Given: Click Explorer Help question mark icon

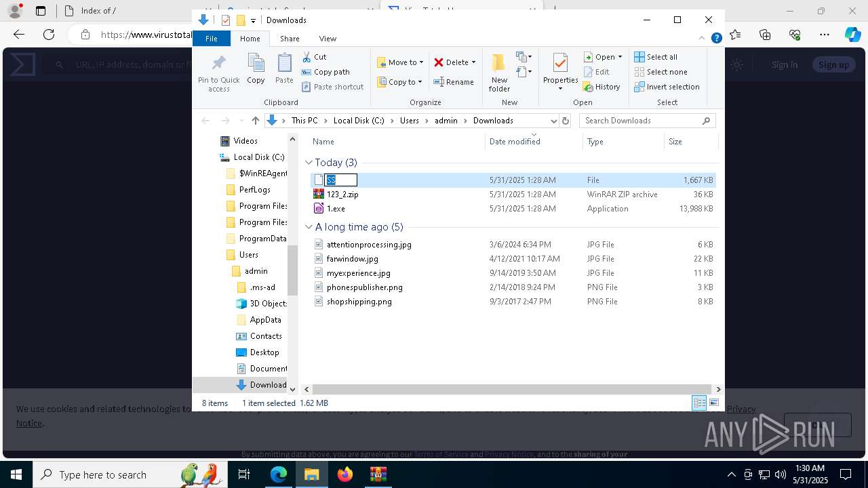Looking at the screenshot, I should 716,39.
